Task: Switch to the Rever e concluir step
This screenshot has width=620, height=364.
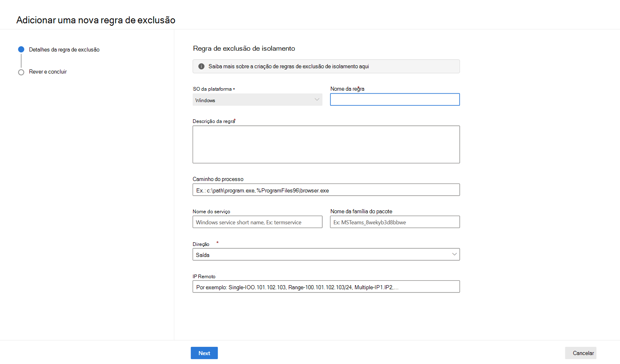Action: click(48, 72)
